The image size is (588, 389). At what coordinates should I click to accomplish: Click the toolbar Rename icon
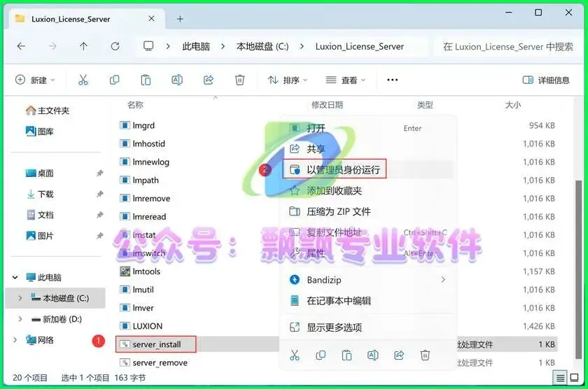(x=177, y=80)
